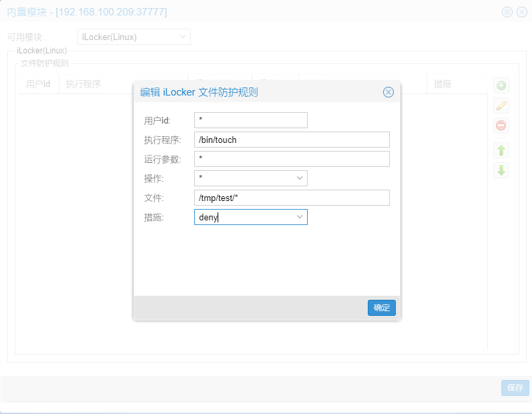Open the 操作 dropdown list
Viewport: 532px width, 414px height.
pyautogui.click(x=299, y=178)
